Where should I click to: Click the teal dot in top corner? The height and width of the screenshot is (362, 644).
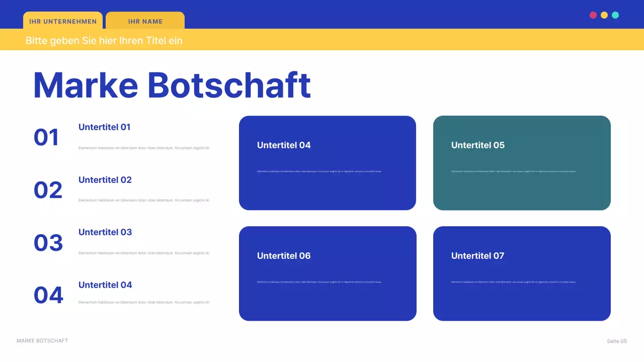click(615, 15)
